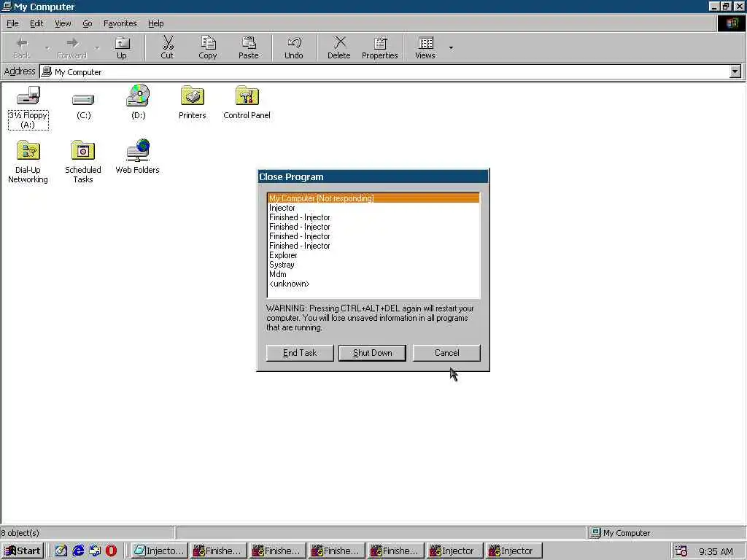
Task: Open the File menu
Action: [x=12, y=23]
